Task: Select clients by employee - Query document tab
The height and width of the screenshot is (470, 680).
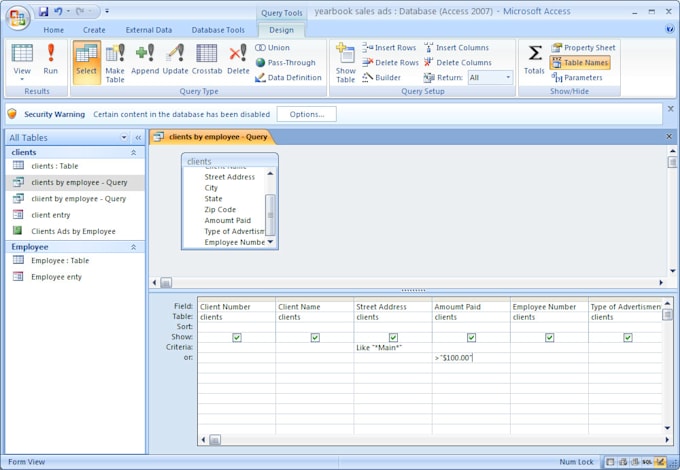Action: click(212, 137)
